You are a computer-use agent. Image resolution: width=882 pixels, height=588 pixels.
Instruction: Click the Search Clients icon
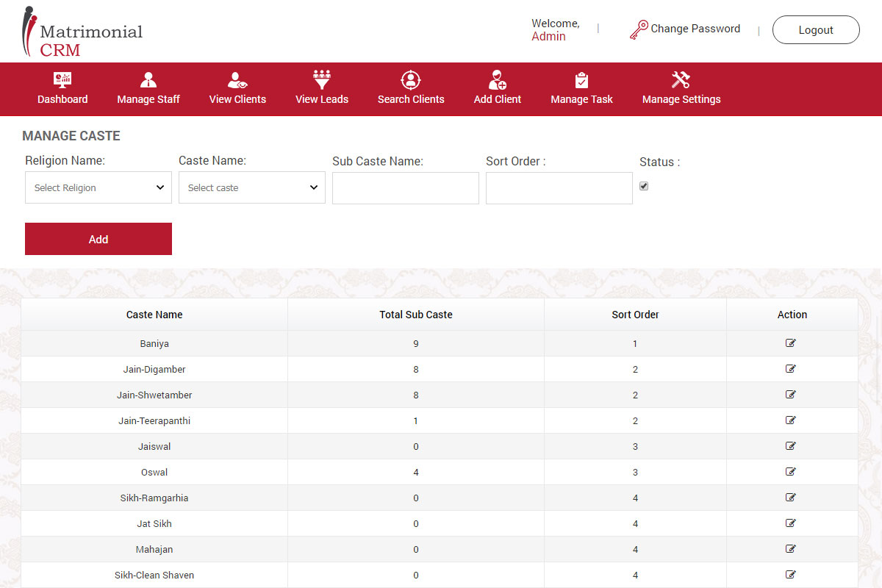(x=410, y=88)
